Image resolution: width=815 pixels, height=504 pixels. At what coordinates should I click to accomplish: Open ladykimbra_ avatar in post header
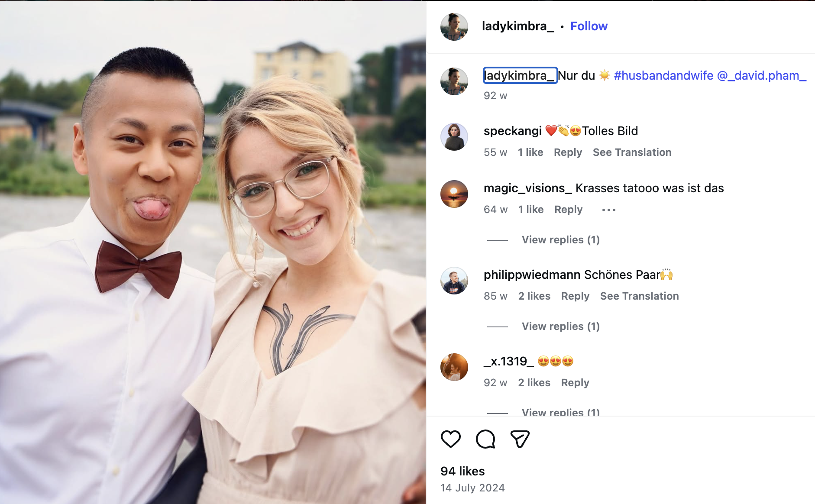[x=454, y=26]
